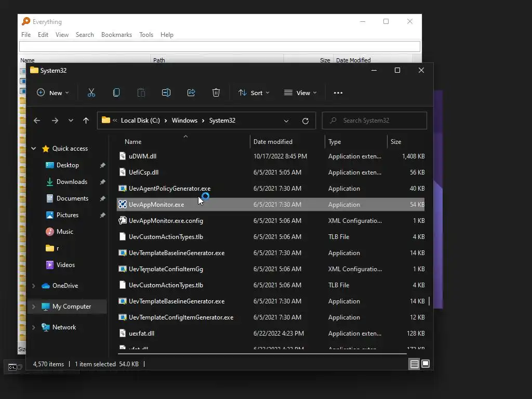
Task: Switch to large thumbnails view icon in status bar
Action: click(425, 364)
